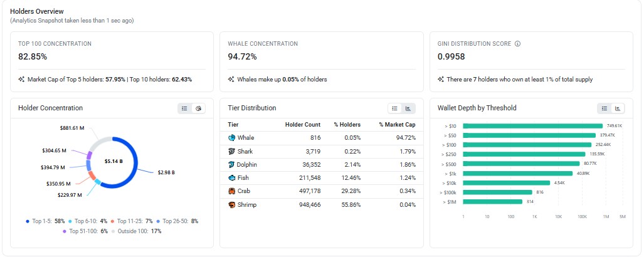Click the > $50 wallet depth bar

tap(529, 135)
